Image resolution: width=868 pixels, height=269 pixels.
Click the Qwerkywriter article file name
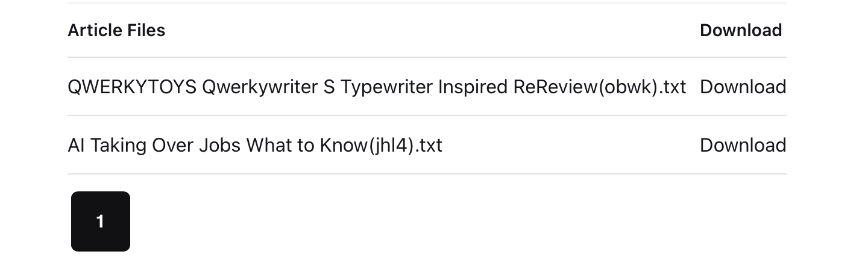377,87
